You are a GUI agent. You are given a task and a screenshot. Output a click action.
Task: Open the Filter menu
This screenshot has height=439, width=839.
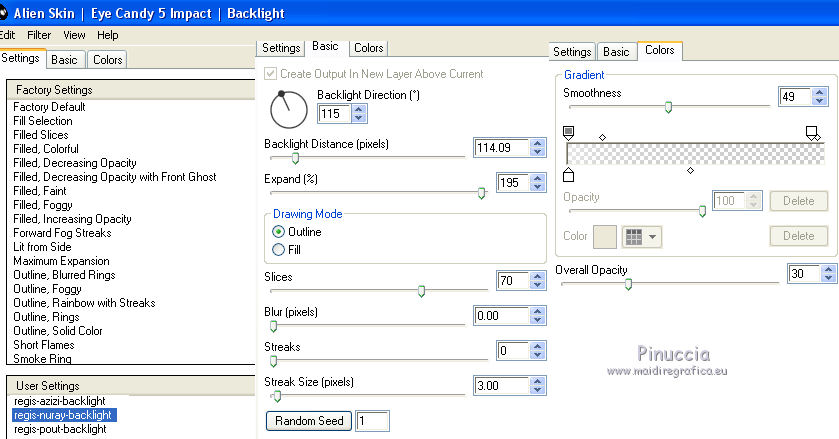click(x=39, y=35)
